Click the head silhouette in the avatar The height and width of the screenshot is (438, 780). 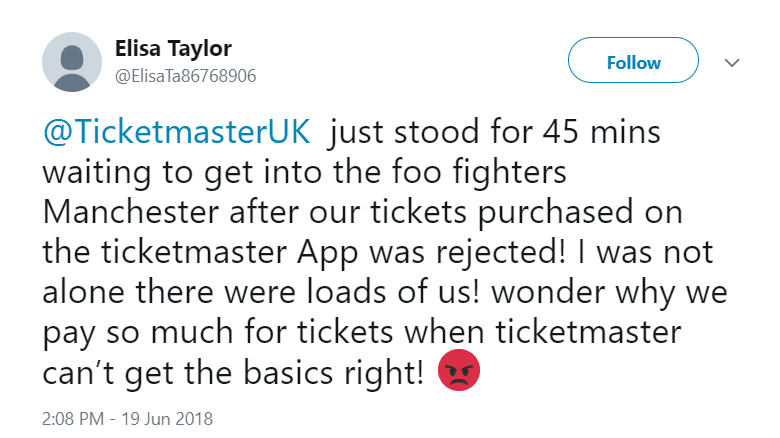(72, 58)
